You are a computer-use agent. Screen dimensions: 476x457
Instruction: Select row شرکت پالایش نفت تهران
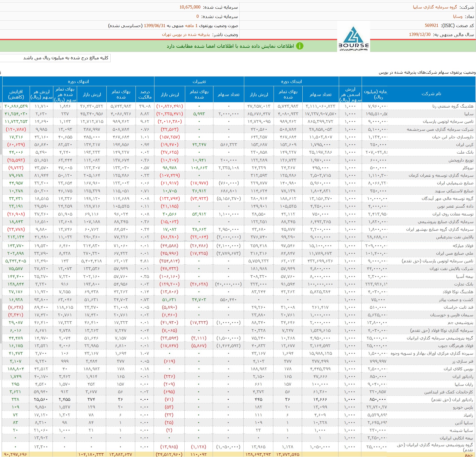coord(239,269)
